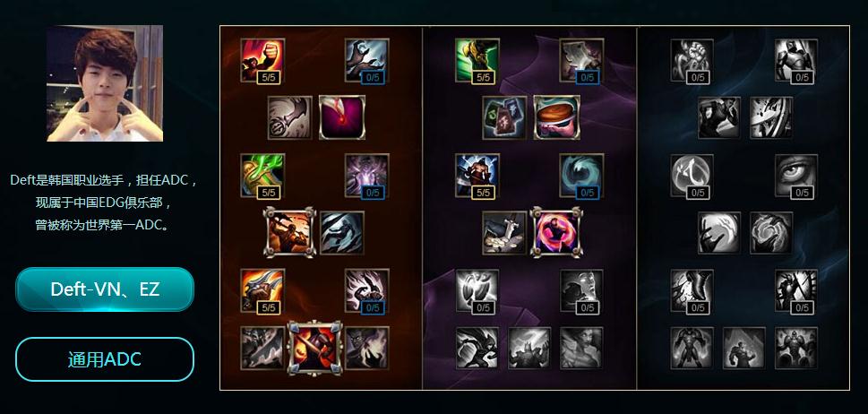Open Deft's player portrait photo
The width and height of the screenshot is (868, 414).
pyautogui.click(x=105, y=83)
